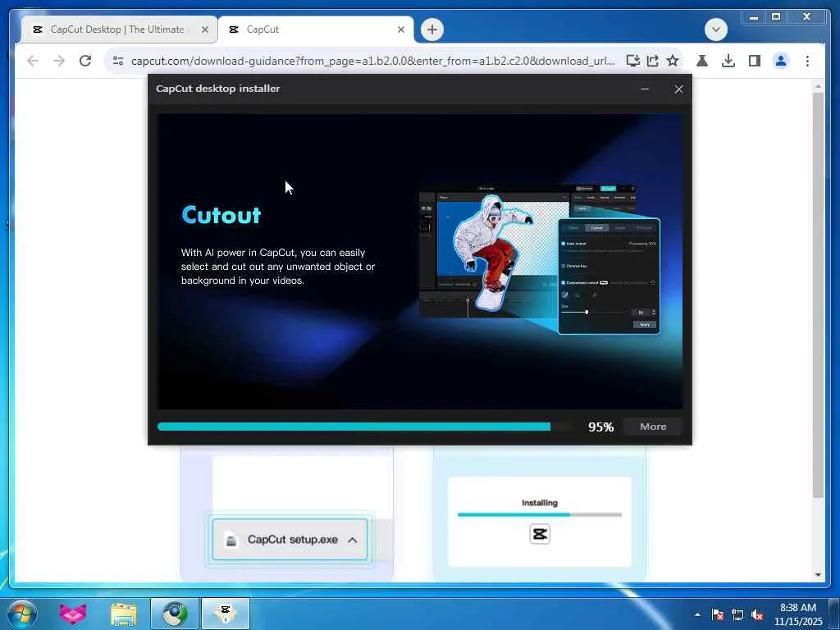
Task: Close the CapCut Desktop | The Ultimate tab
Action: [204, 30]
